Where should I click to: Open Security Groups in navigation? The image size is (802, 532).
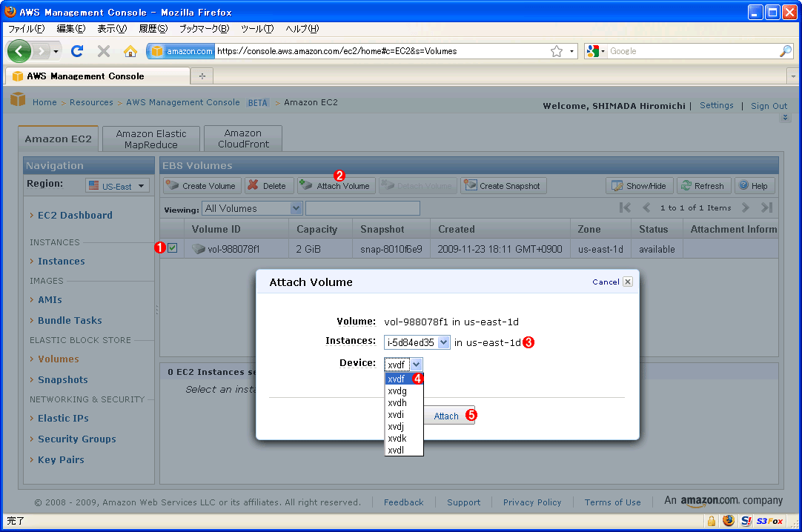click(77, 439)
